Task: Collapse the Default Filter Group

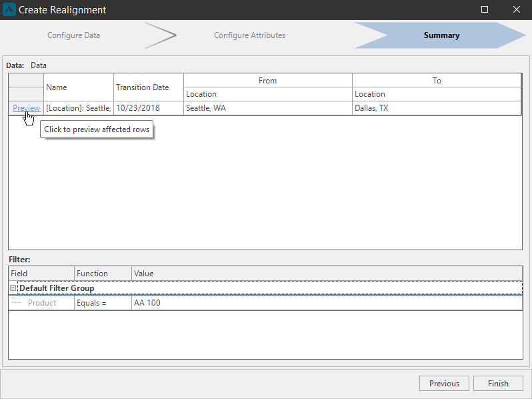Action: [13, 288]
